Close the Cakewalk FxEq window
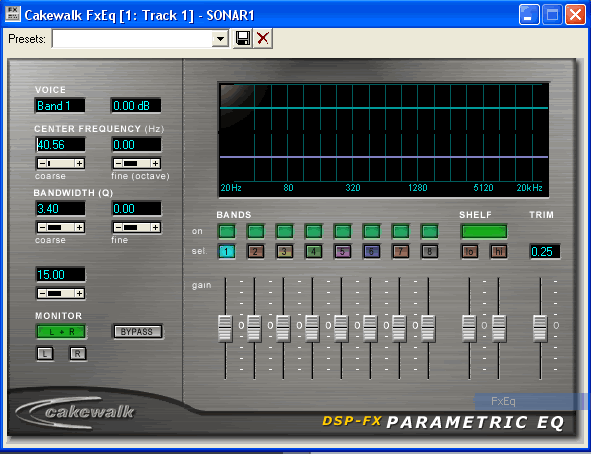This screenshot has width=591, height=454. (575, 15)
